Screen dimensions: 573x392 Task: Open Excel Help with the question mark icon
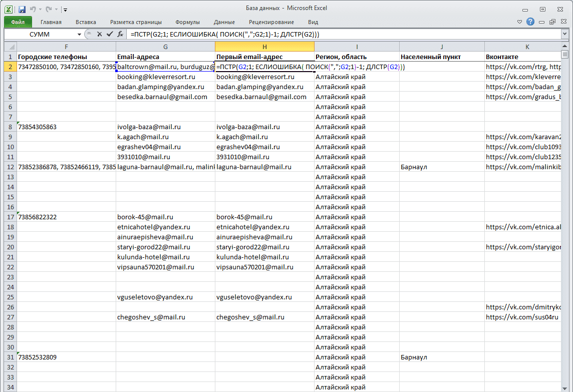530,22
